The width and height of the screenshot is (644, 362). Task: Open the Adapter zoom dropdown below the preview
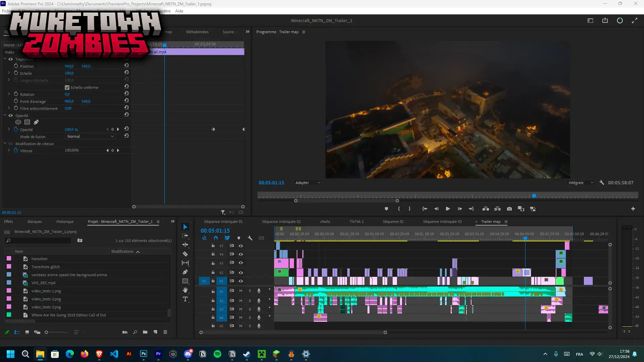307,182
